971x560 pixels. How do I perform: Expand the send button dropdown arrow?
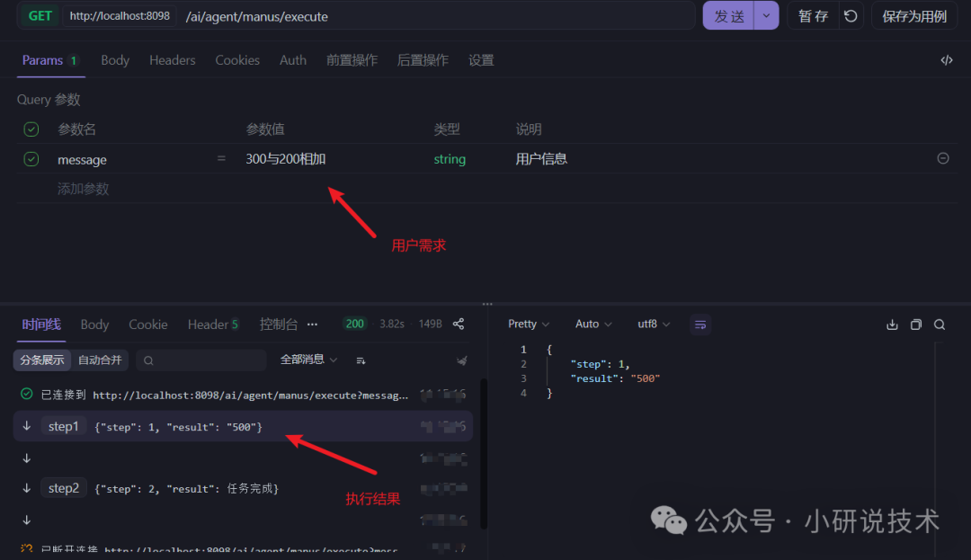point(767,15)
